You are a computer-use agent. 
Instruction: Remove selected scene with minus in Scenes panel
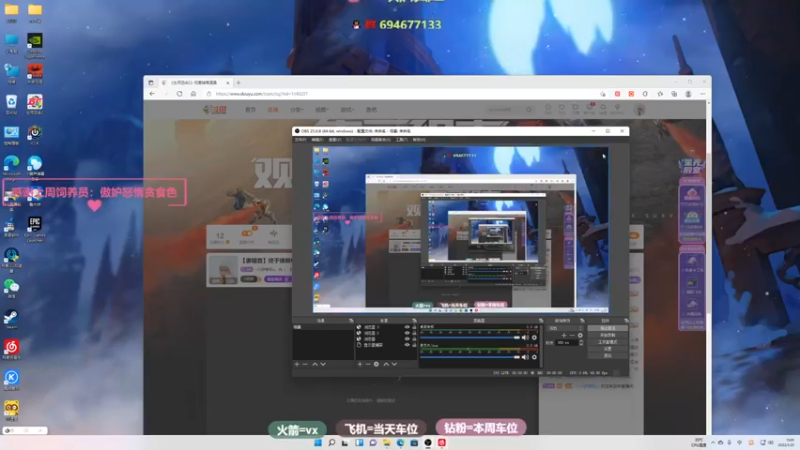tap(305, 364)
